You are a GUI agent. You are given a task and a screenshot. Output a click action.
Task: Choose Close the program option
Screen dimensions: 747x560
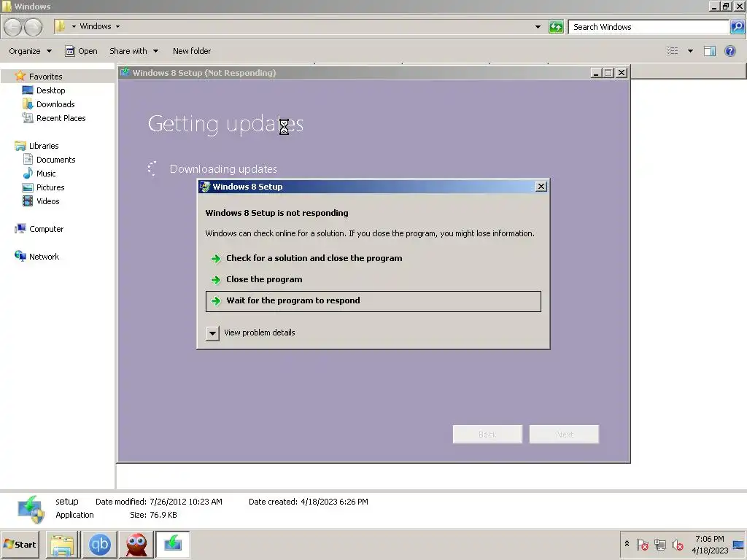click(x=373, y=279)
